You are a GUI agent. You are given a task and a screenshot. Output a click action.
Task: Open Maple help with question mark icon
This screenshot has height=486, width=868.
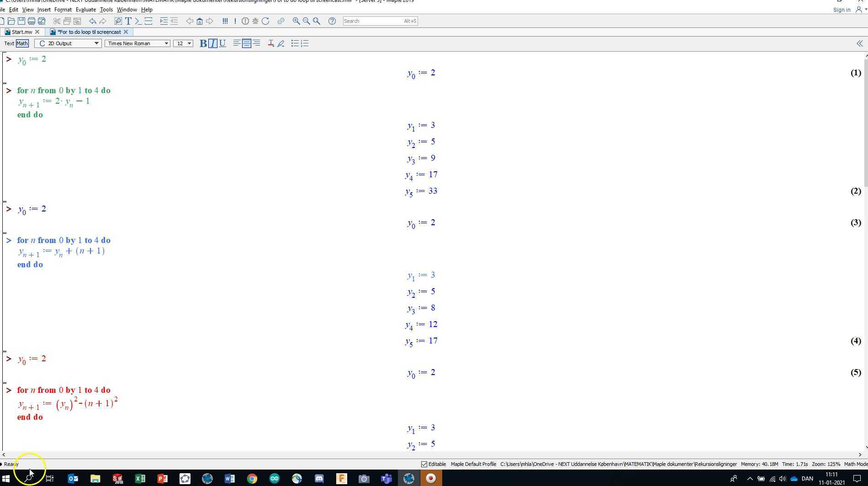tap(332, 21)
